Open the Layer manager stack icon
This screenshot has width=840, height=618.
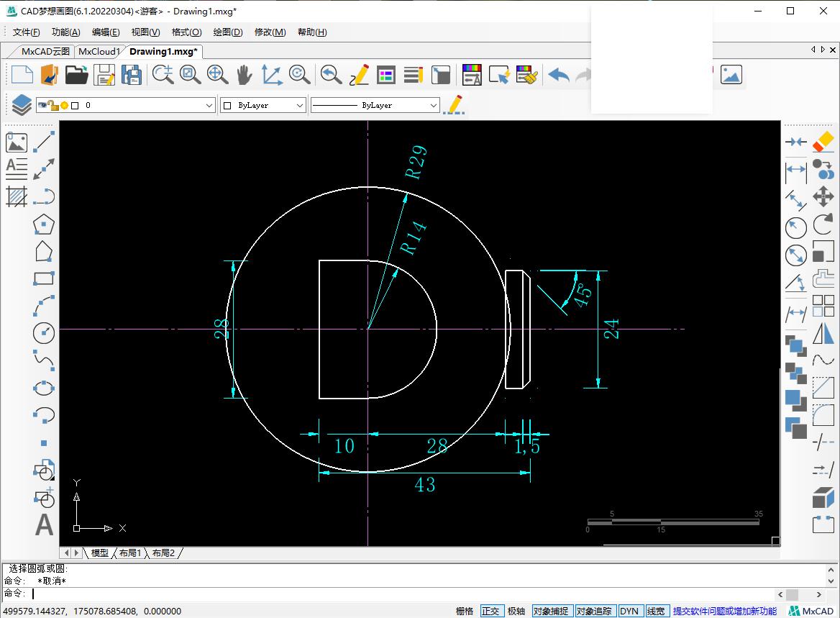[x=22, y=105]
